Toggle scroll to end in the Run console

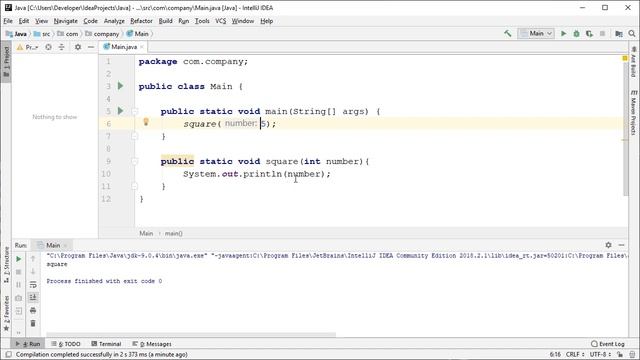[33, 298]
